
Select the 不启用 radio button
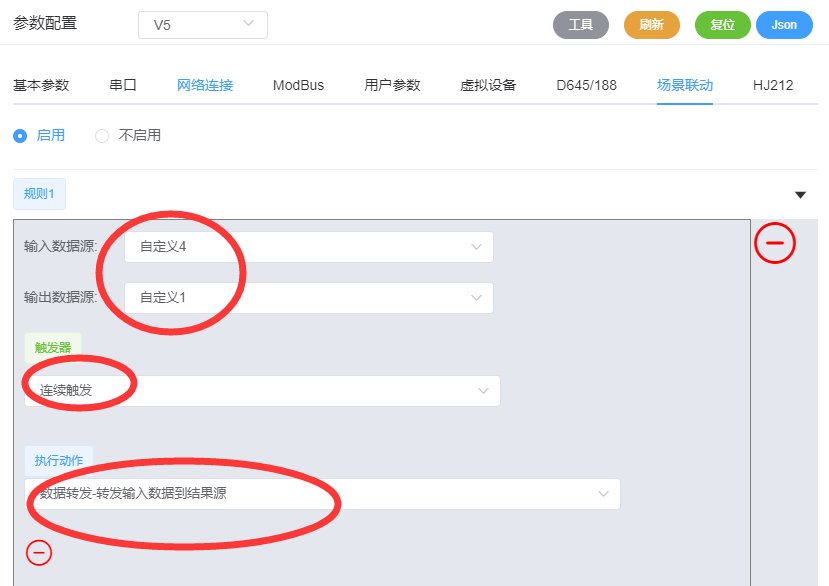pyautogui.click(x=102, y=136)
